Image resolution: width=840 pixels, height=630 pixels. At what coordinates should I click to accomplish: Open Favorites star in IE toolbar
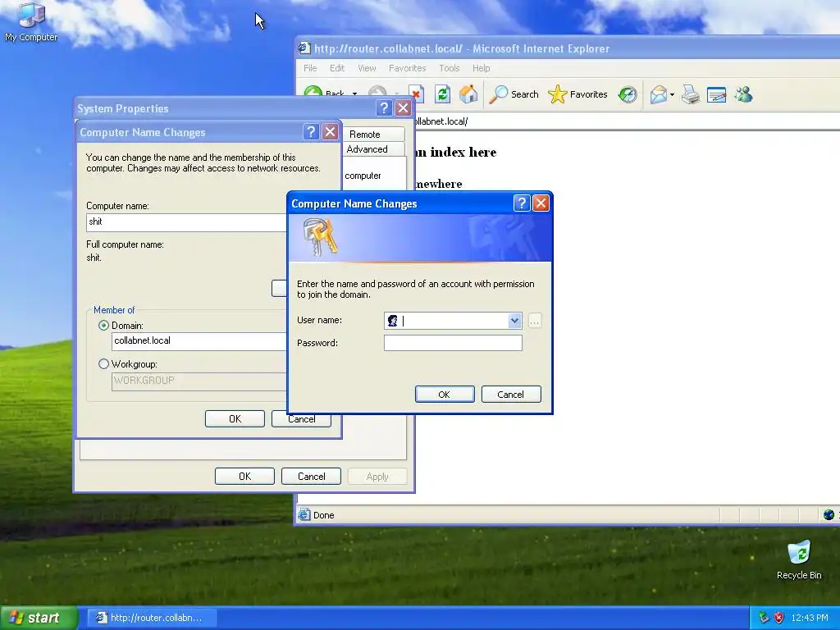tap(577, 94)
